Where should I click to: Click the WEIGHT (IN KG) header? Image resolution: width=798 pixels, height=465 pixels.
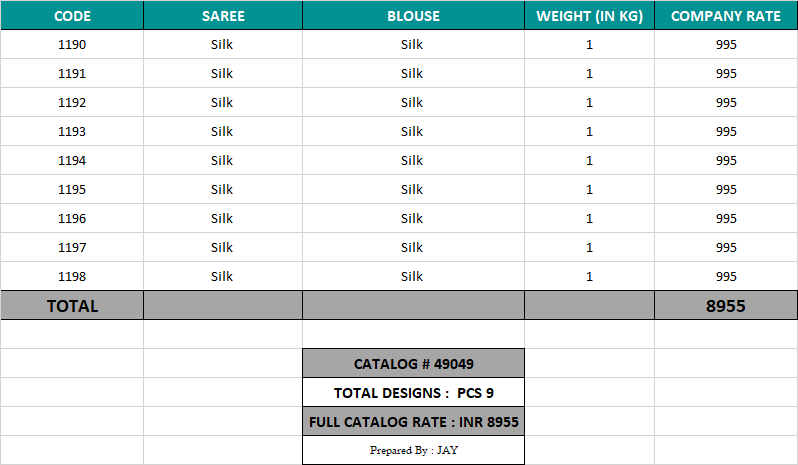[x=589, y=16]
